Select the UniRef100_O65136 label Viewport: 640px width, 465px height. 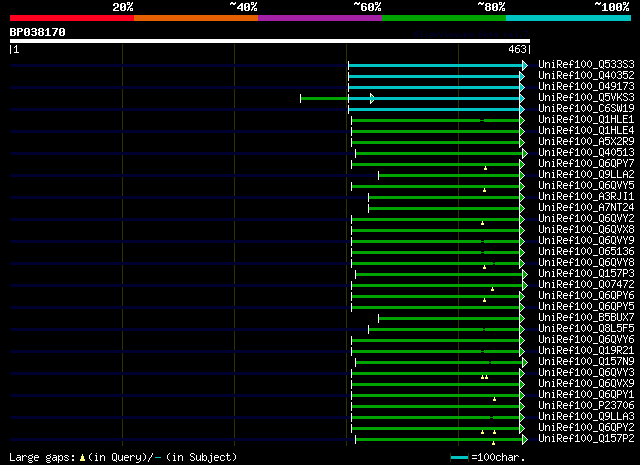pos(586,252)
